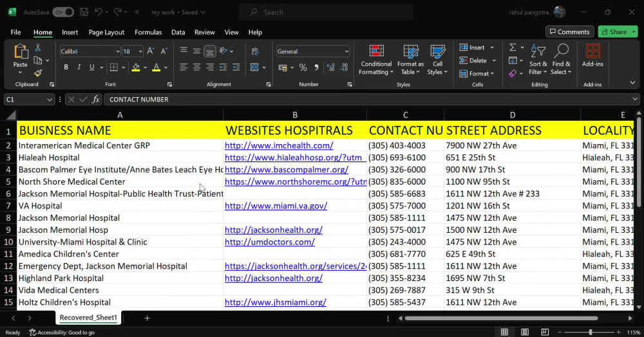
Task: Toggle Underline formatting
Action: point(92,68)
